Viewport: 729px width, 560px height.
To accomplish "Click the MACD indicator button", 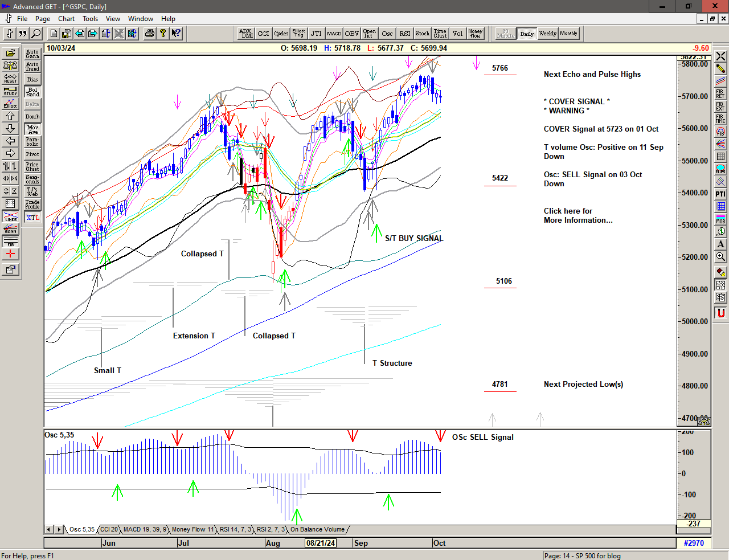I will click(x=334, y=34).
